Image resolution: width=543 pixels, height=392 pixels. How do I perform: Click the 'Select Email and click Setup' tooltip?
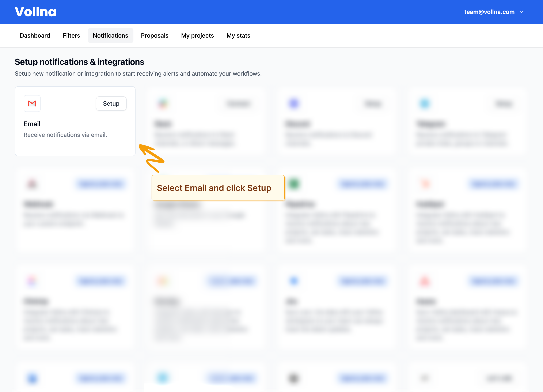(x=218, y=188)
